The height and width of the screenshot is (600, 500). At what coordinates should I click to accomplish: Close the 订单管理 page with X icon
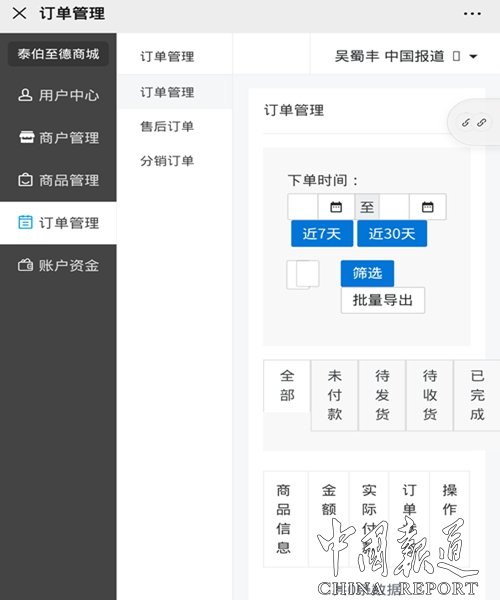[19, 14]
